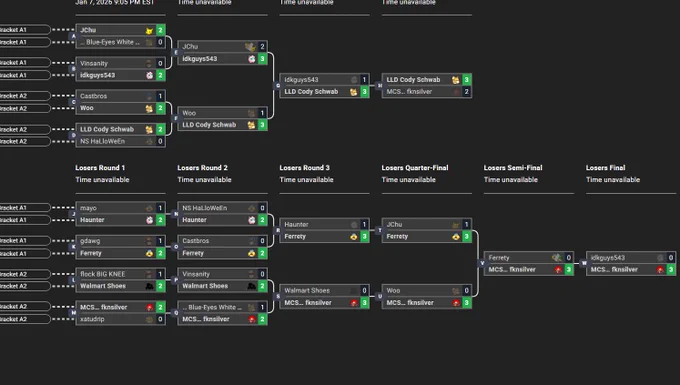Click Time unavailable under Losers Final
The width and height of the screenshot is (680, 385).
(613, 179)
